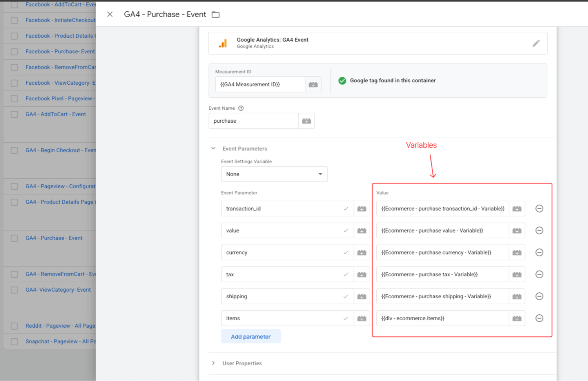Remove the items parameter row
Image resolution: width=588 pixels, height=381 pixels.
pos(539,318)
